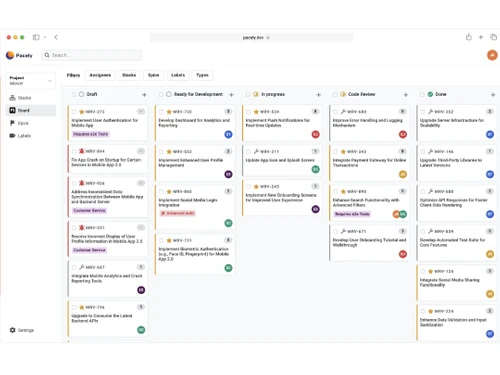Tick the Ready for Development column checkbox
Viewport: 500px width, 375px height.
coord(161,95)
